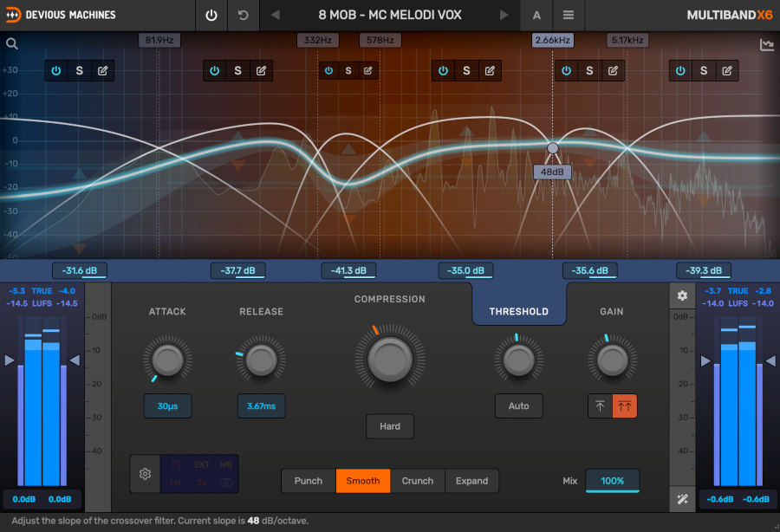Click the settings gear above the output meters
Image resolution: width=780 pixels, height=532 pixels.
682,295
